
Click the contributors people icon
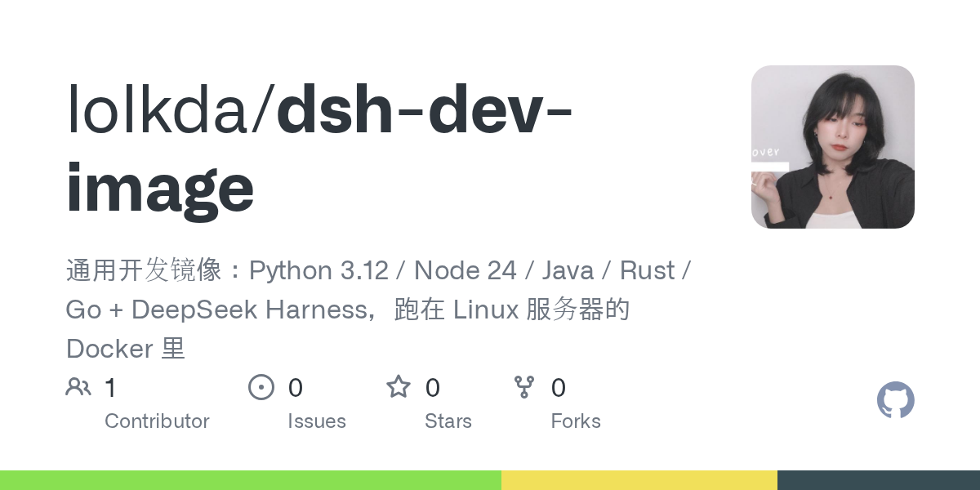(x=78, y=387)
